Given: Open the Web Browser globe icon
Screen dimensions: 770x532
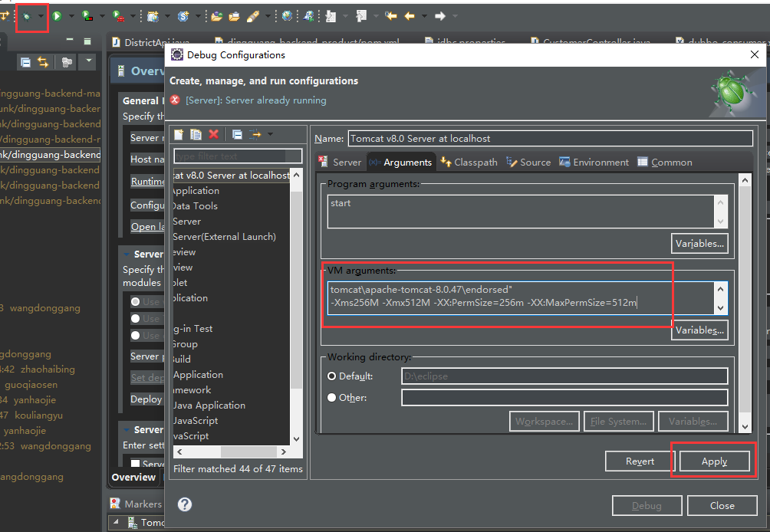Looking at the screenshot, I should point(287,16).
